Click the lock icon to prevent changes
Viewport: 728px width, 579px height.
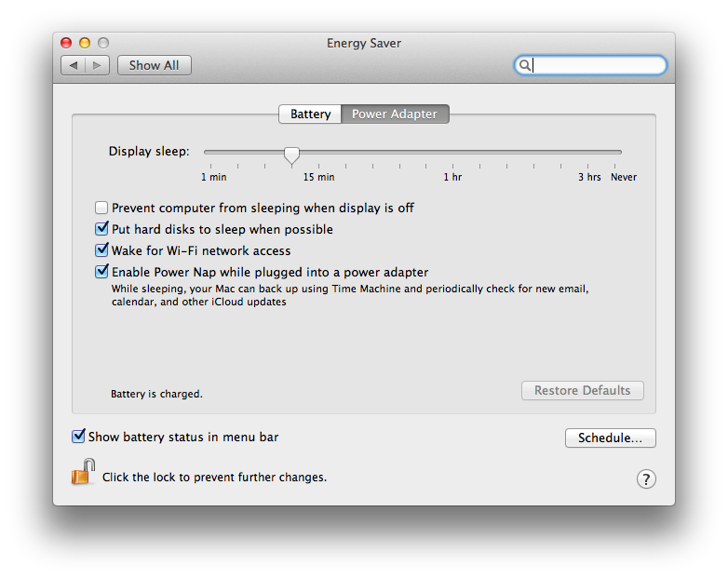point(83,472)
